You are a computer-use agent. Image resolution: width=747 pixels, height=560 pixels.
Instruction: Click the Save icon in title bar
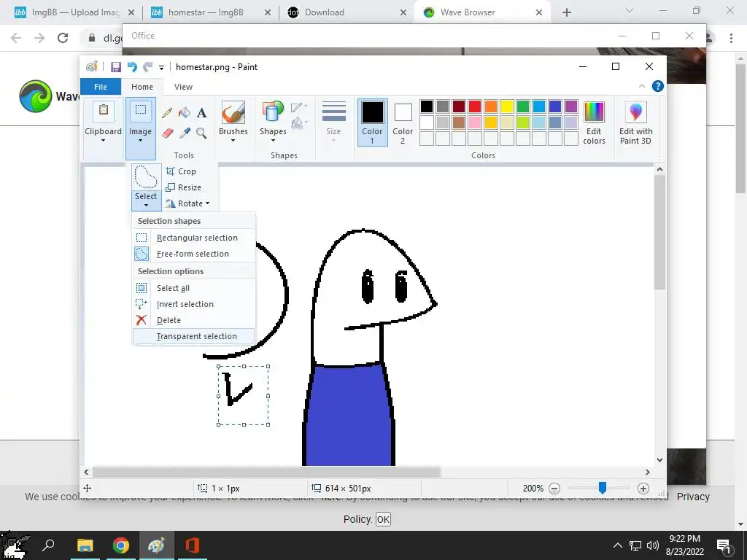click(x=116, y=67)
